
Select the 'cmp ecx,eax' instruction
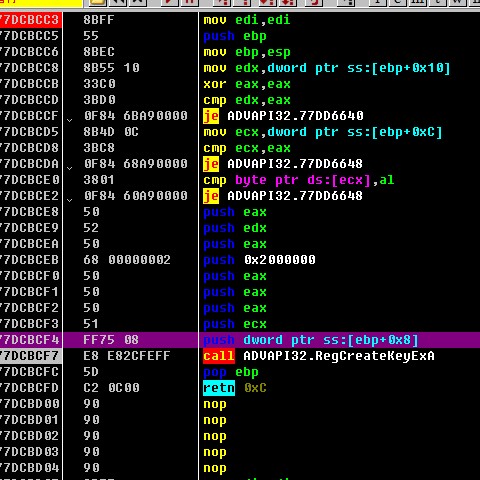[x=247, y=148]
